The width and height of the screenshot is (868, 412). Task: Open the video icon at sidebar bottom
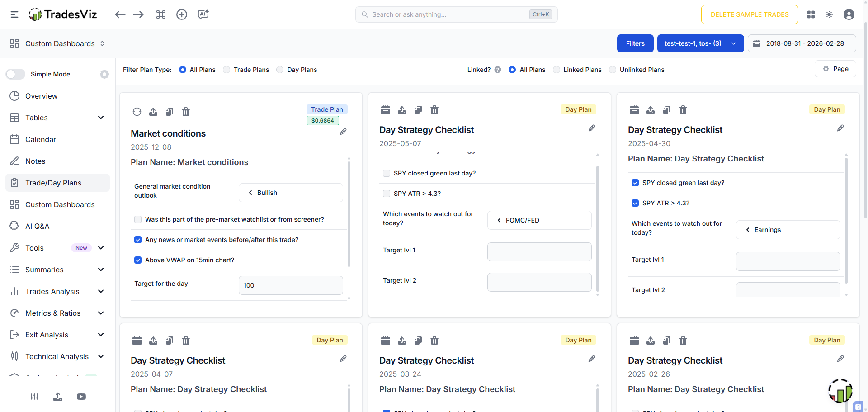click(x=81, y=397)
